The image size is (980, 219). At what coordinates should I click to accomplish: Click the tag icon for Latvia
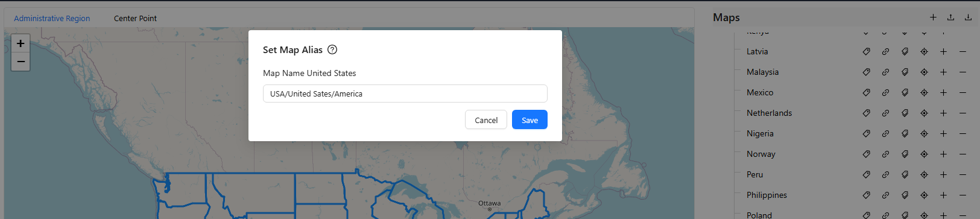(866, 51)
